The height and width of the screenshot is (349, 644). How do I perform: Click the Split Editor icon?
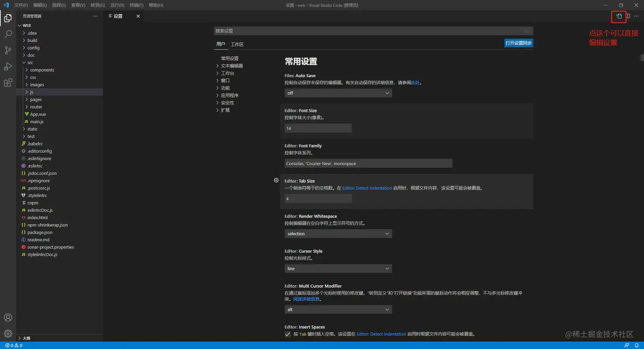coord(628,16)
